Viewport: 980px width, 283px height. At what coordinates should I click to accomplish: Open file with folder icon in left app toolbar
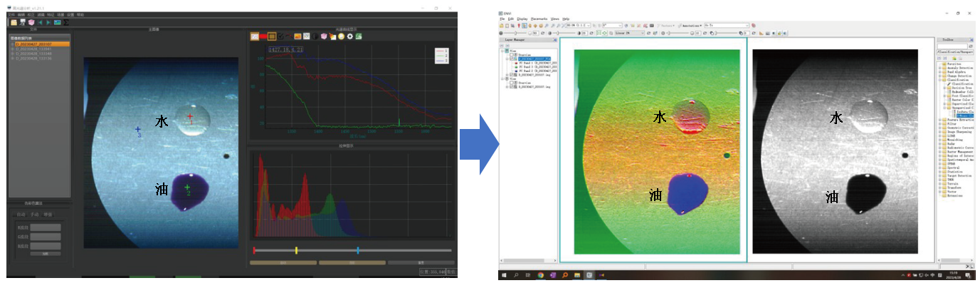[x=14, y=22]
